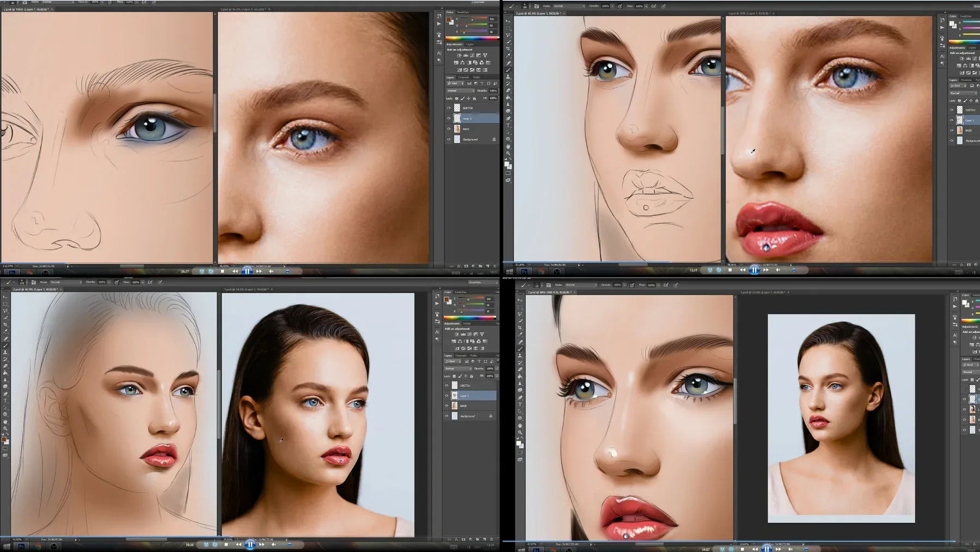Click the Vibrance adjustment icon in the 06:27 frame

tap(485, 56)
